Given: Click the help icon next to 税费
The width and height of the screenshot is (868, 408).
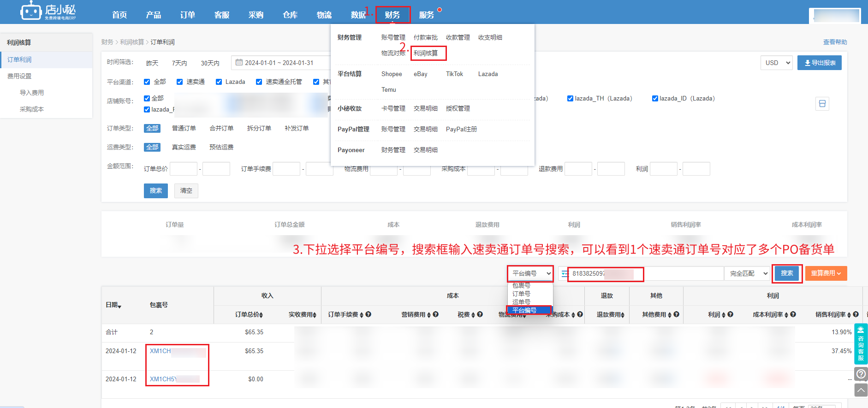Looking at the screenshot, I should pos(480,314).
